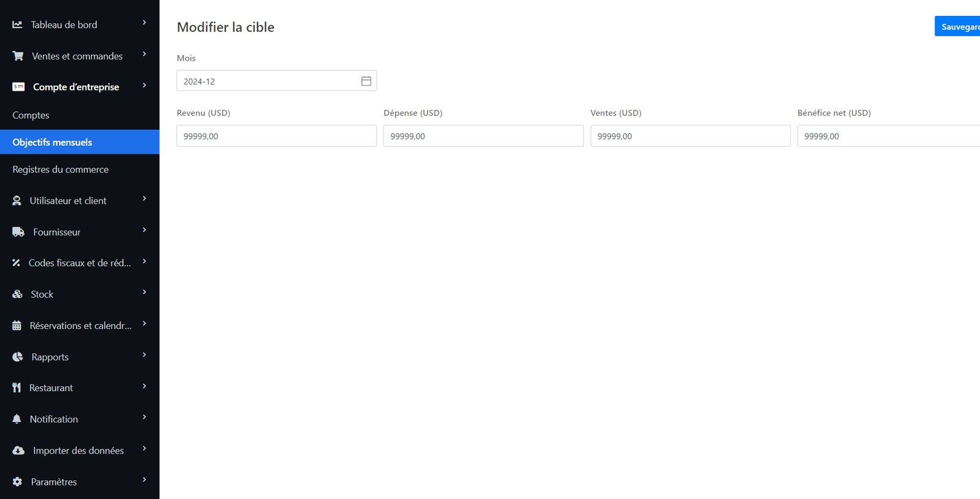Click the calendar icon in month field
The height and width of the screenshot is (499, 980).
tap(366, 81)
